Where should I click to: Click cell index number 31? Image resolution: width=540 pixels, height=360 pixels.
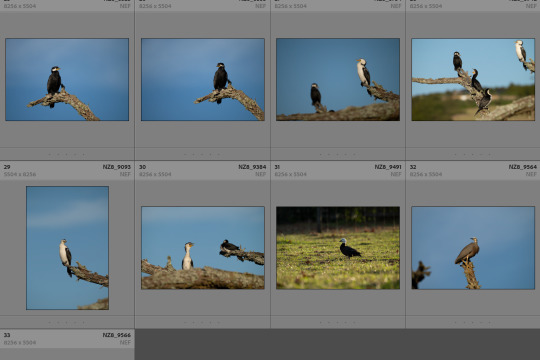(277, 167)
